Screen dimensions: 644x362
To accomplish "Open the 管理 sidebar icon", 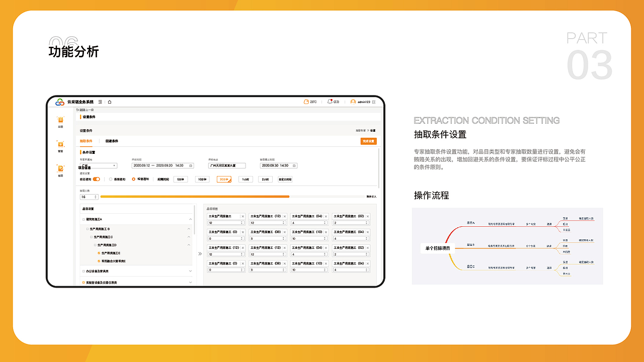I will 60,144.
